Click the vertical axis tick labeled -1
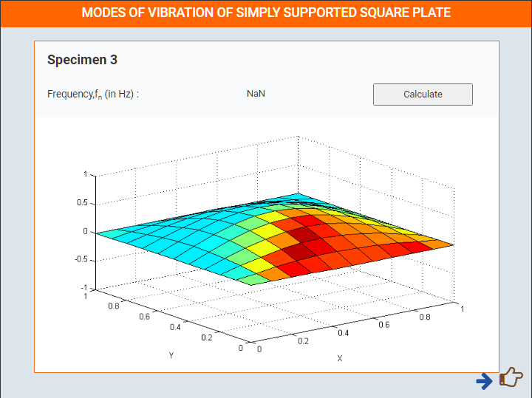 click(x=84, y=288)
